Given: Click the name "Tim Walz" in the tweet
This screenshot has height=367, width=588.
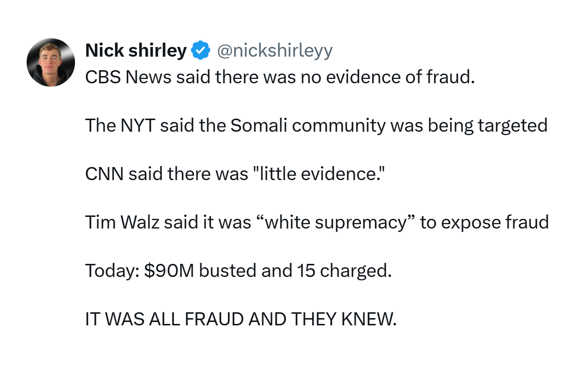Looking at the screenshot, I should (122, 223).
